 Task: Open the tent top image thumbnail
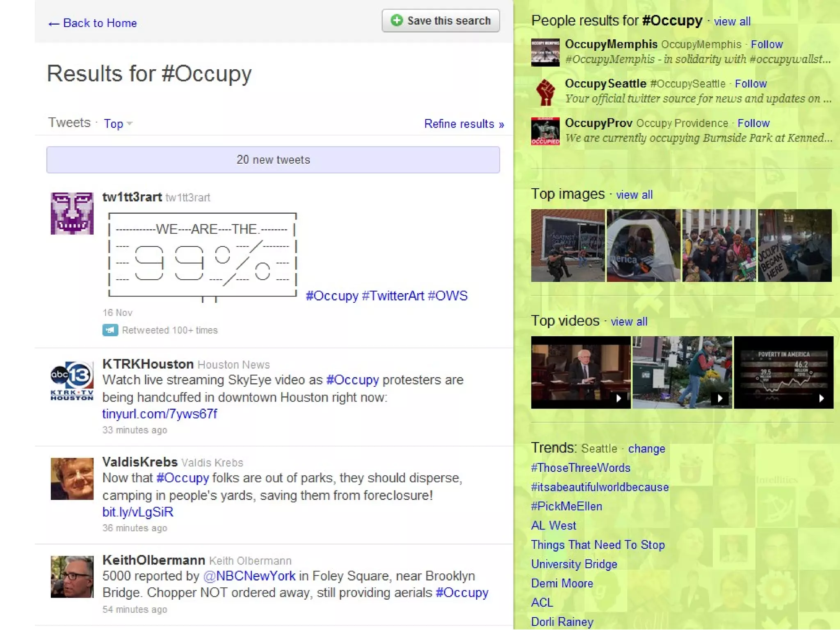(x=643, y=245)
